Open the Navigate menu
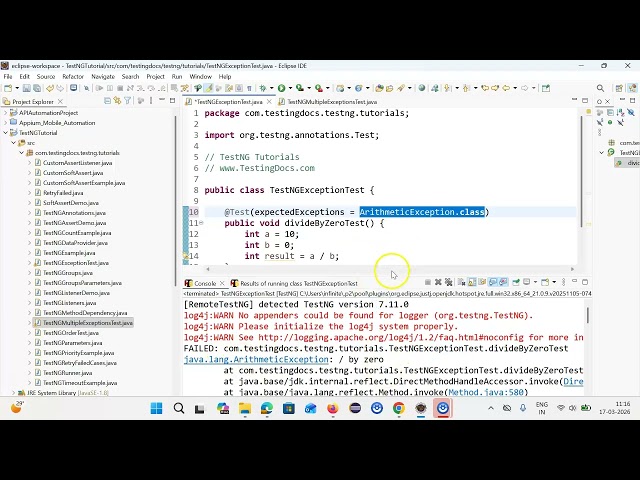 [103, 76]
